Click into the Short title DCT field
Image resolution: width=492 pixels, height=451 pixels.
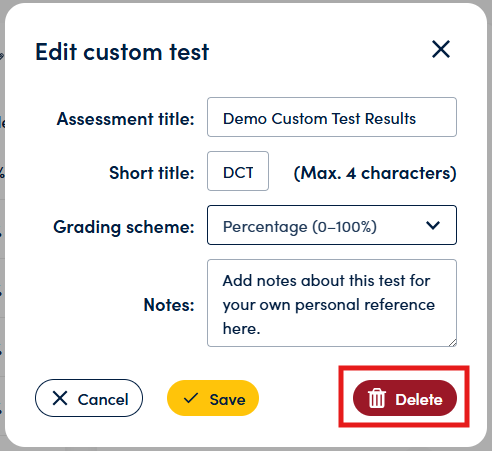238,171
